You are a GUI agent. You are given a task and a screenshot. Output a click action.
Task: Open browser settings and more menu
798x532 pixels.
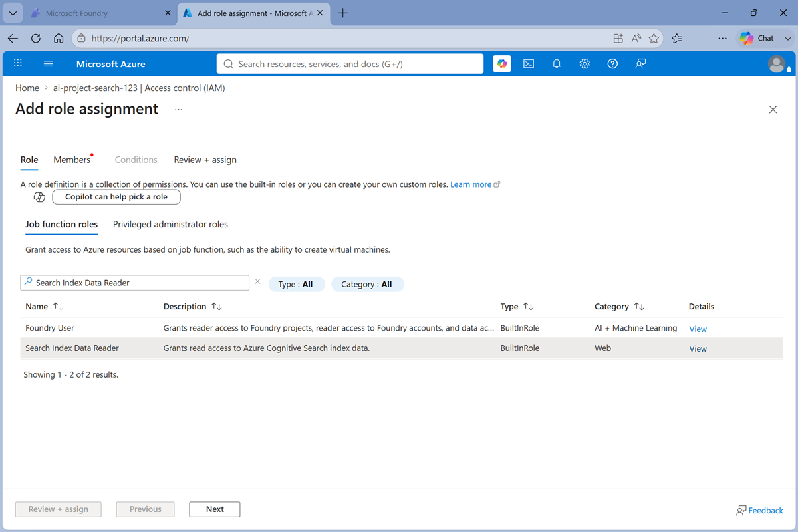[x=722, y=39]
